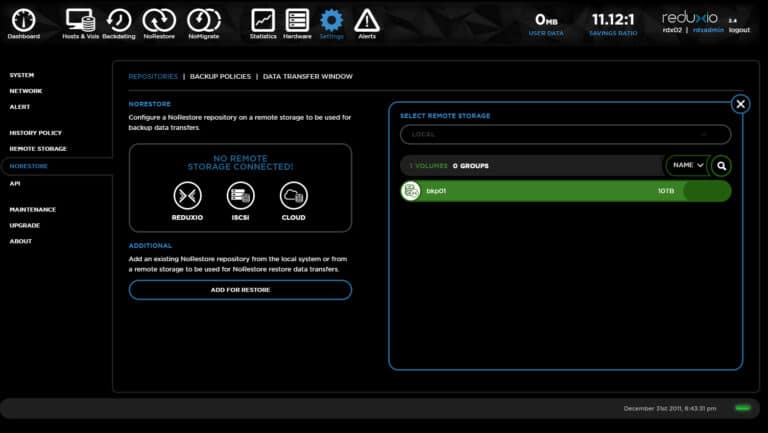Open API settings in sidebar
Viewport: 768px width, 433px height.
(15, 183)
